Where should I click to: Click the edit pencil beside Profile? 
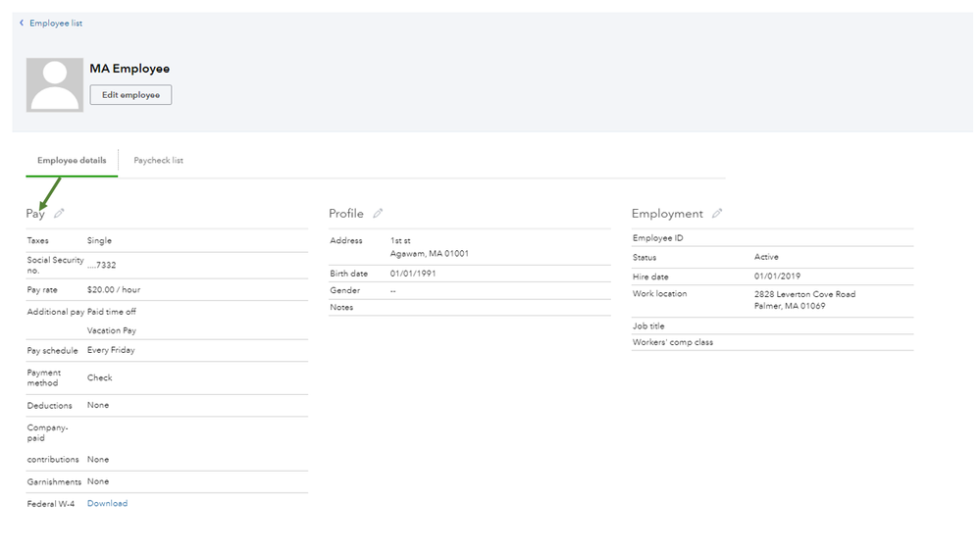tap(378, 213)
